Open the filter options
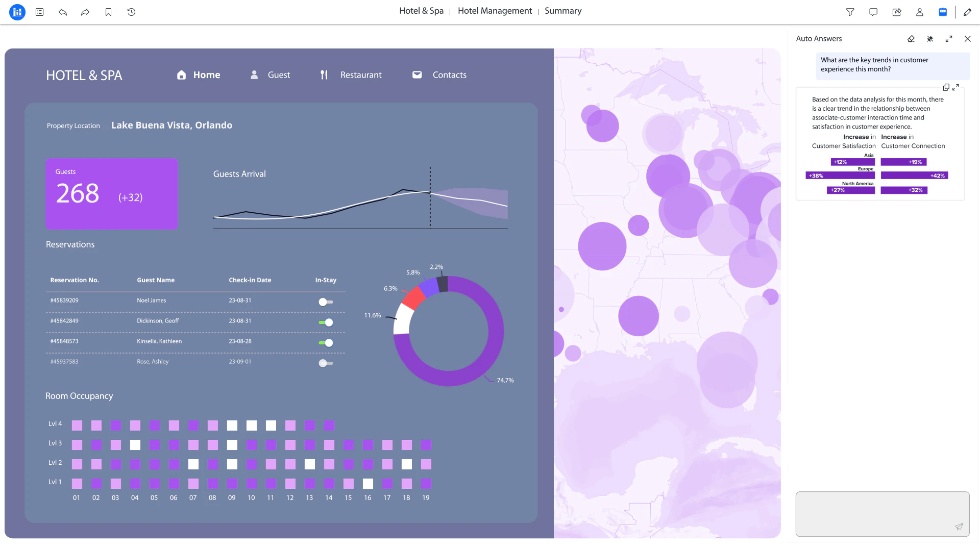Image resolution: width=980 pixels, height=551 pixels. pyautogui.click(x=850, y=12)
